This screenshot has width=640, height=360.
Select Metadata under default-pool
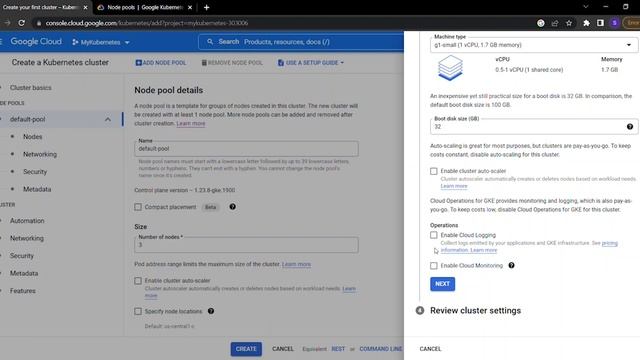[x=37, y=189]
